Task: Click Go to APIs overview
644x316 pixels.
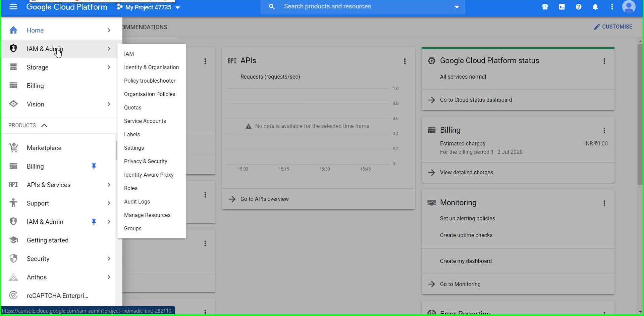Action: click(265, 199)
